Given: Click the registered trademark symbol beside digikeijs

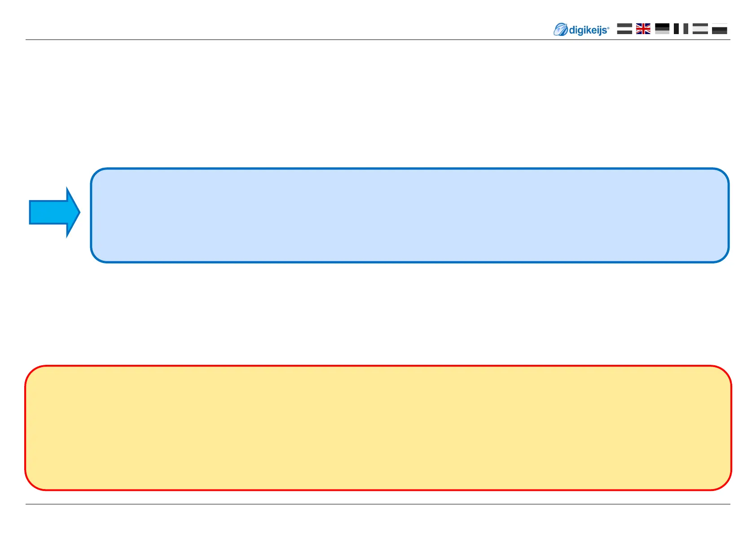Looking at the screenshot, I should (608, 28).
